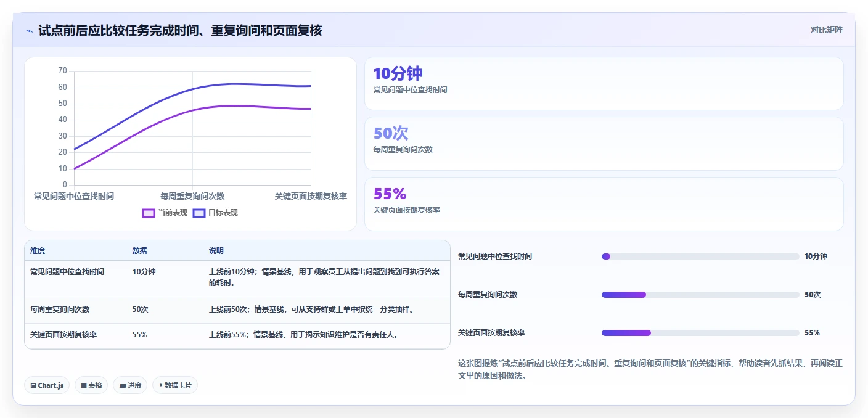Click the description starting 上线前55%

click(x=303, y=335)
